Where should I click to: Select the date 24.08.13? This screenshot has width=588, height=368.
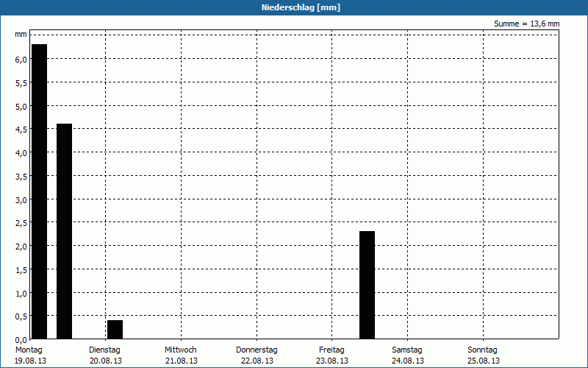(408, 361)
